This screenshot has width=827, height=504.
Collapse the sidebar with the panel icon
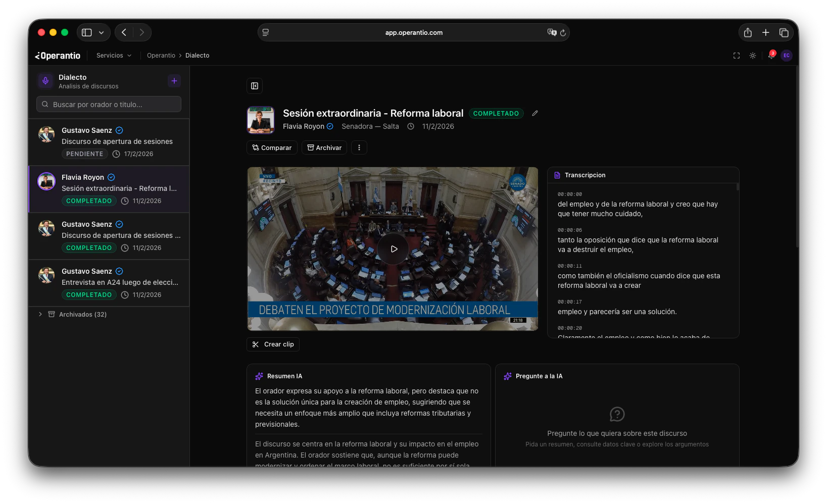pos(255,86)
